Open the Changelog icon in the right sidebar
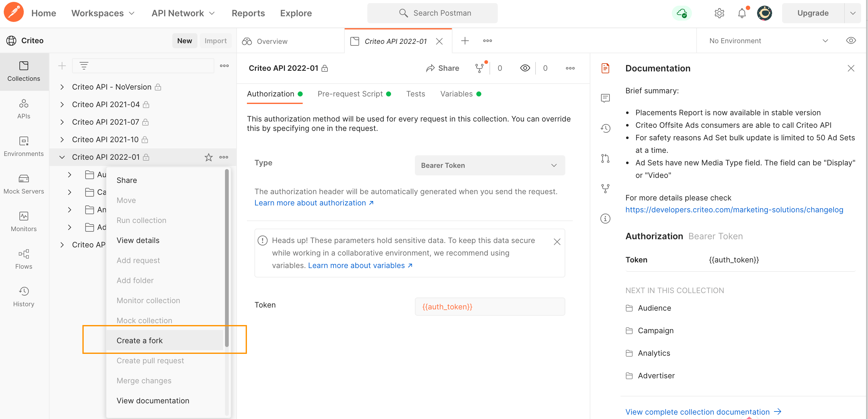Image resolution: width=868 pixels, height=419 pixels. click(x=605, y=128)
